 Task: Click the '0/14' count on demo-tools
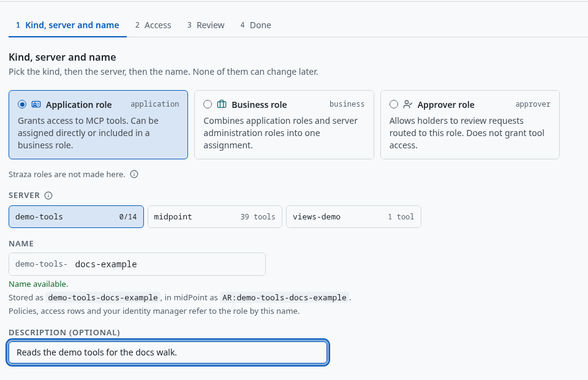[x=128, y=217]
